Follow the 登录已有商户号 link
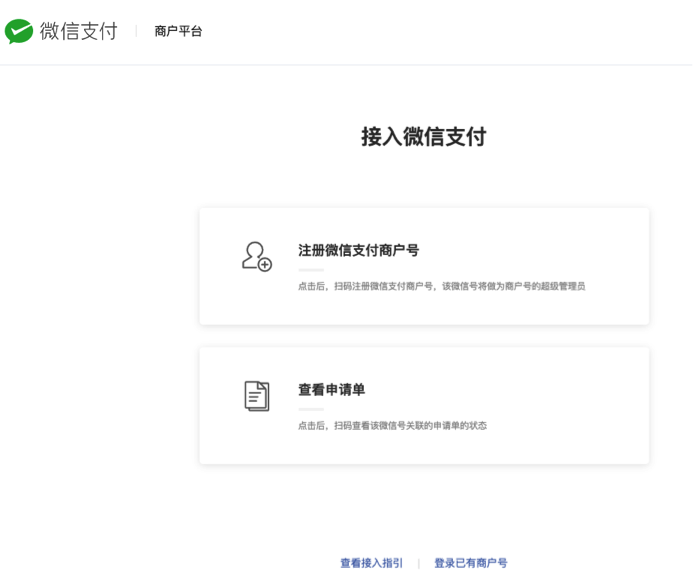Screen dimensions: 693x588 click(471, 563)
